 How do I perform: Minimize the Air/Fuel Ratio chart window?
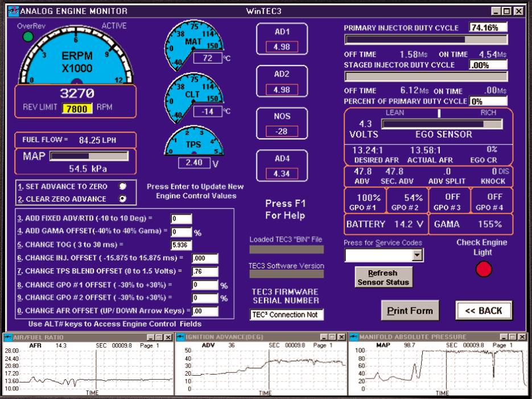click(151, 338)
